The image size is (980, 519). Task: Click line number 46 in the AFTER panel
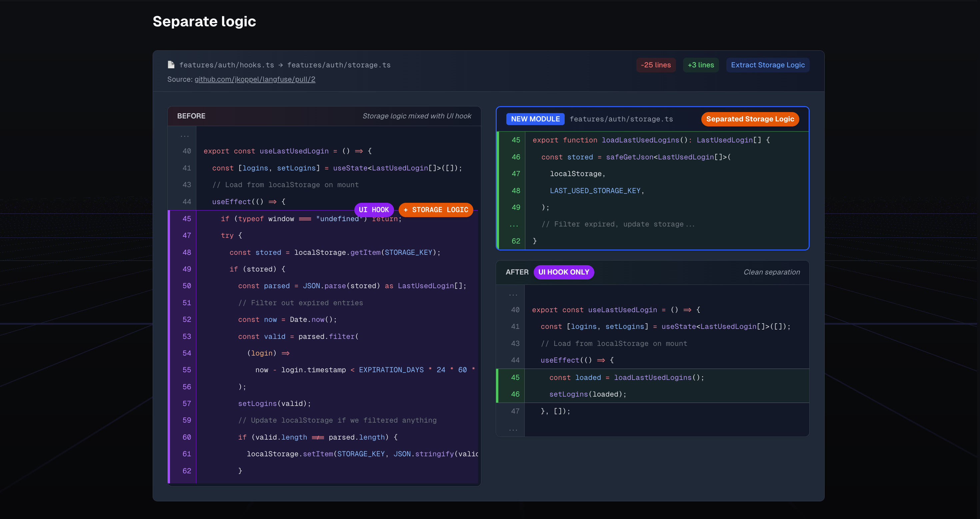(x=515, y=394)
